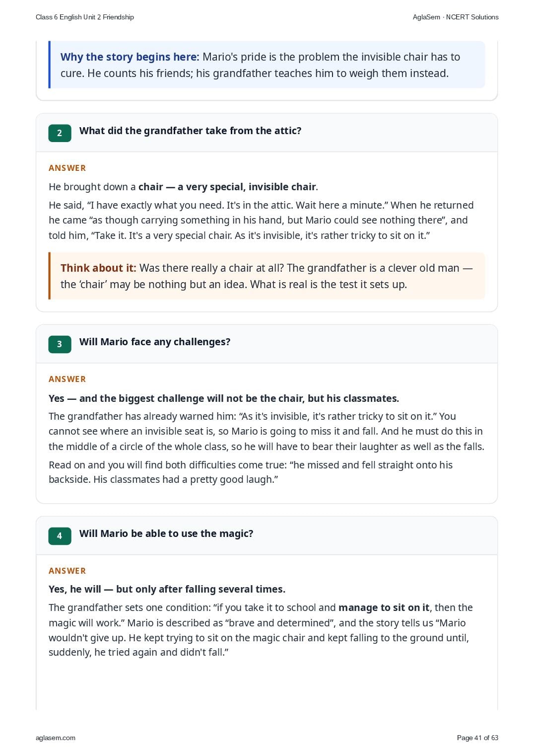Click the ANSWER label under question 4
The height and width of the screenshot is (756, 534).
point(67,571)
